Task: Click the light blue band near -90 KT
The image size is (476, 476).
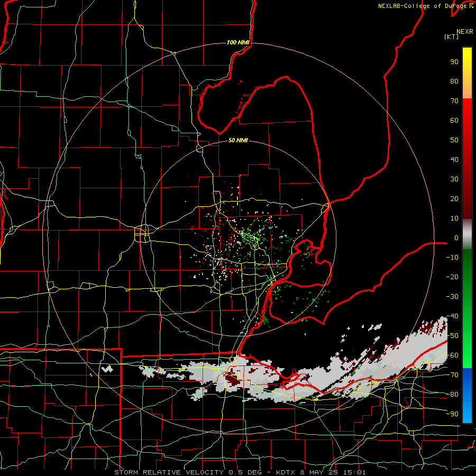Action: (x=467, y=414)
